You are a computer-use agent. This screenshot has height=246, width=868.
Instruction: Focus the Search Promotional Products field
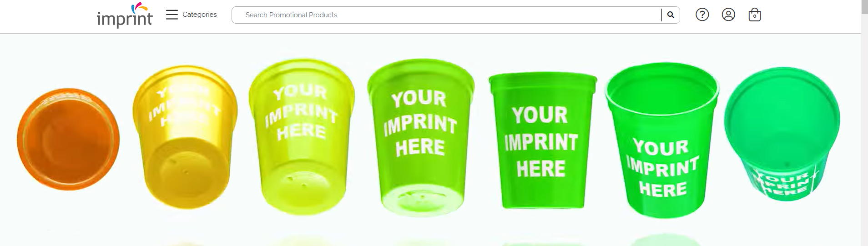447,15
